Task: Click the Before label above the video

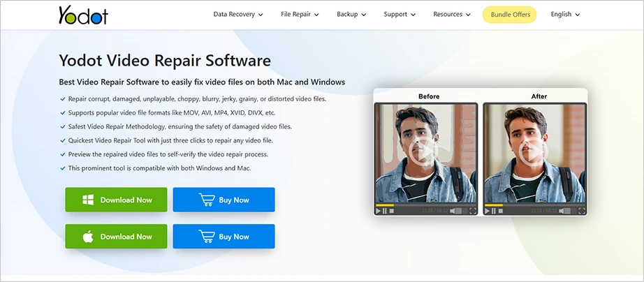Action: coord(429,96)
